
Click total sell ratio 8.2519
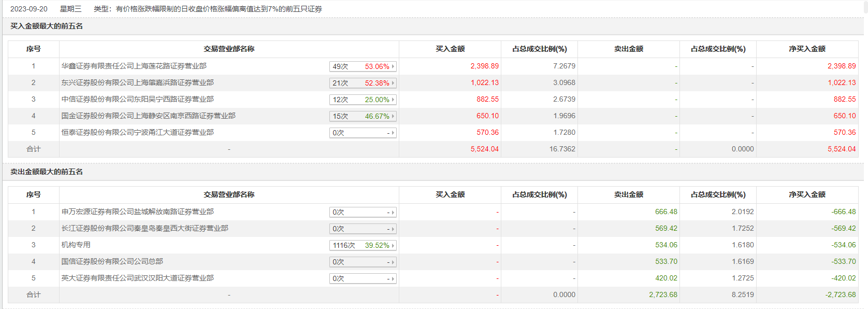(743, 294)
